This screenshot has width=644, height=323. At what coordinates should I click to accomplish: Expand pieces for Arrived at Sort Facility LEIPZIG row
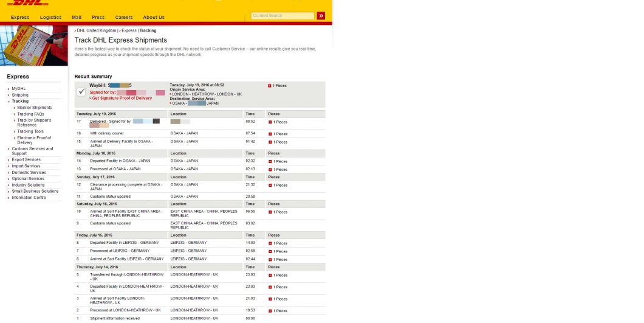coord(270,260)
